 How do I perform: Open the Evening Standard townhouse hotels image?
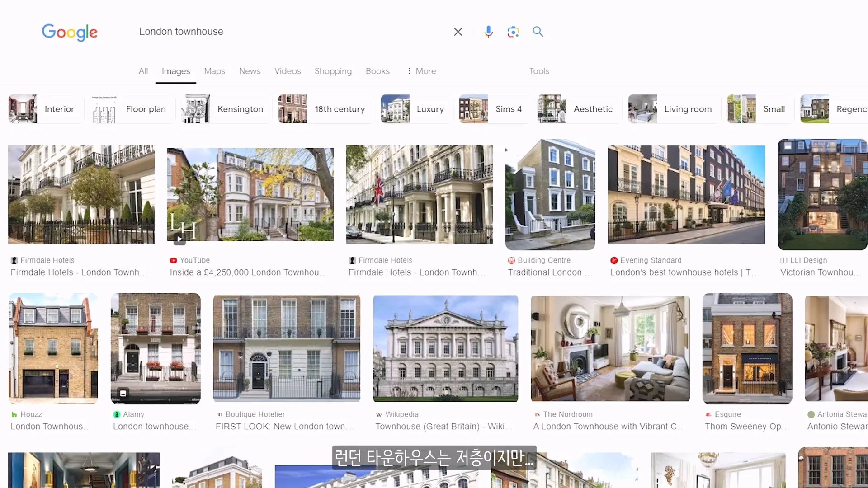(x=686, y=194)
